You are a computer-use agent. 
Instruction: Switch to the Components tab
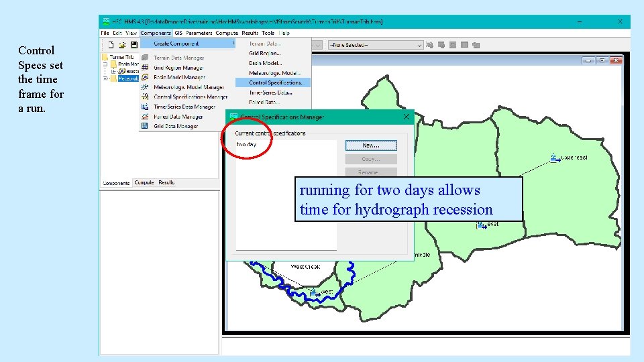point(116,183)
